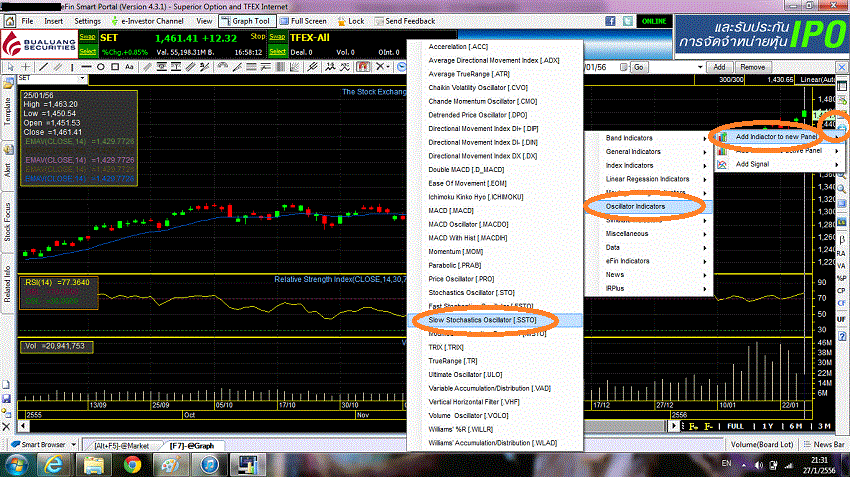
Task: Toggle Full Screen mode
Action: [x=304, y=21]
